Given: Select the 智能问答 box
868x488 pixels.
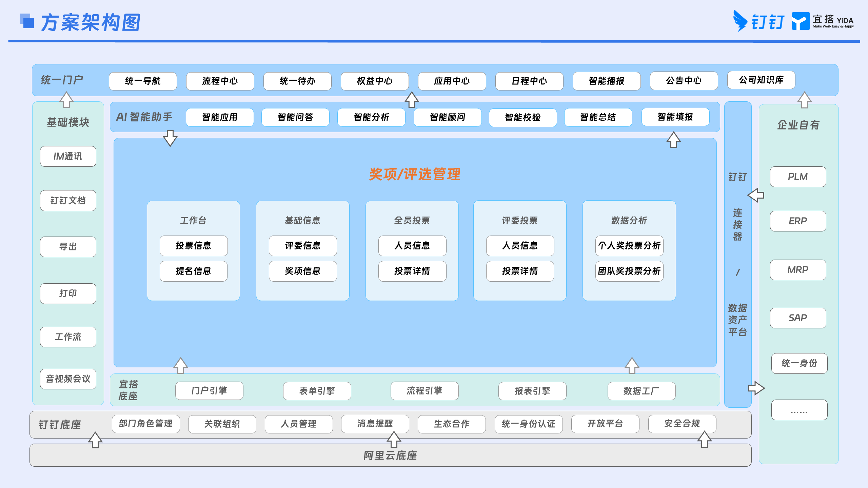Looking at the screenshot, I should 295,117.
